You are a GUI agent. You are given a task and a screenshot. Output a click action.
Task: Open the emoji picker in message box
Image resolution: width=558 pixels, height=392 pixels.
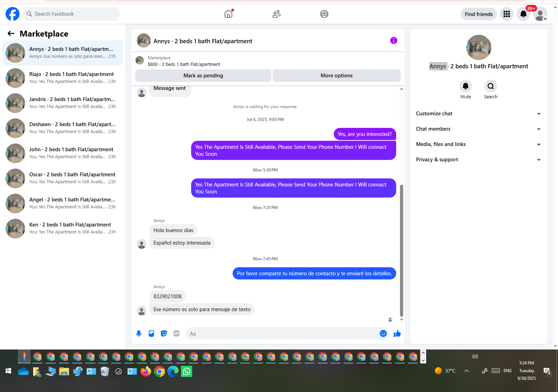click(383, 333)
